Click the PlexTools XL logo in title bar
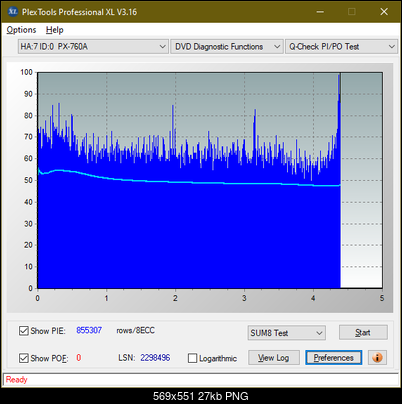This screenshot has width=402, height=404. (13, 12)
